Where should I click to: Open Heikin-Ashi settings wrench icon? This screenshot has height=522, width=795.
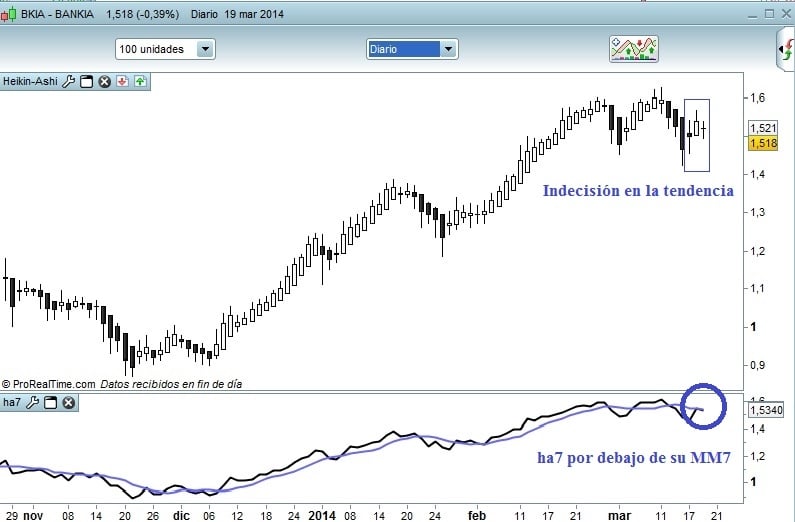(x=68, y=82)
